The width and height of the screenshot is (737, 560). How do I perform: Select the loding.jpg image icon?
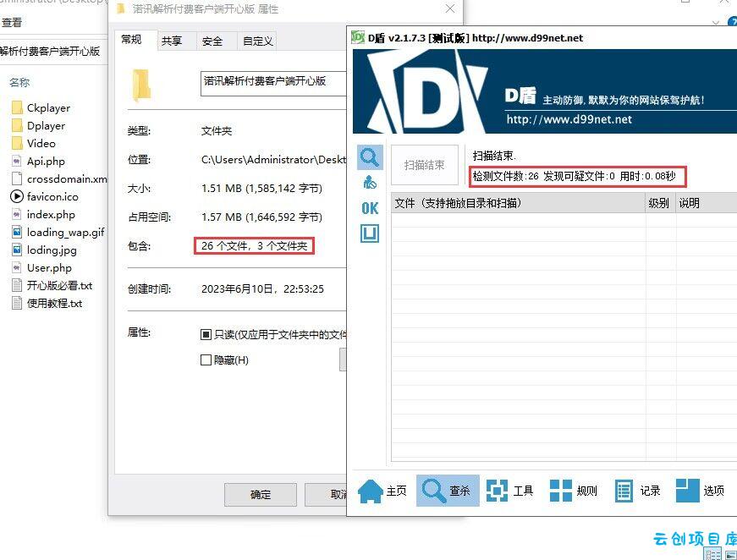coord(17,250)
